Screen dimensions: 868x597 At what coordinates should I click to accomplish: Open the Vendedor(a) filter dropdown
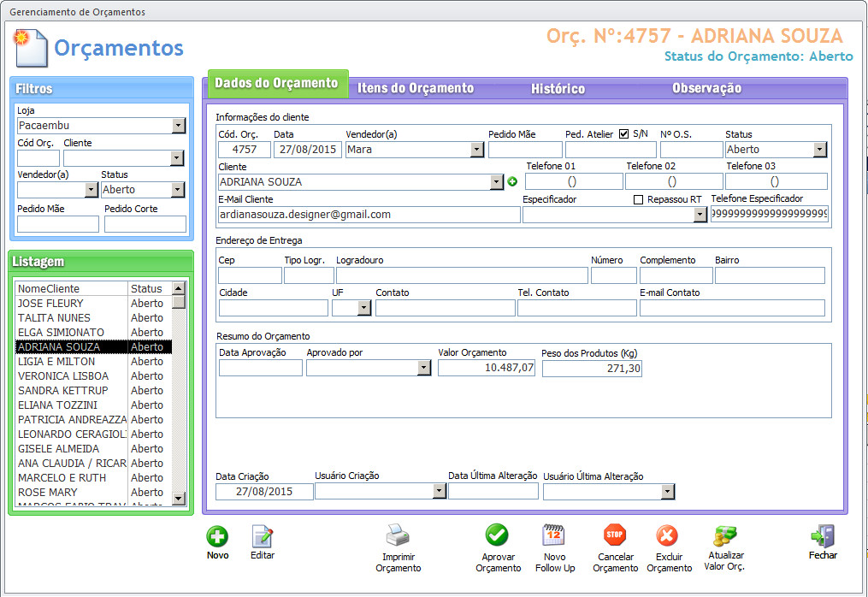[92, 190]
